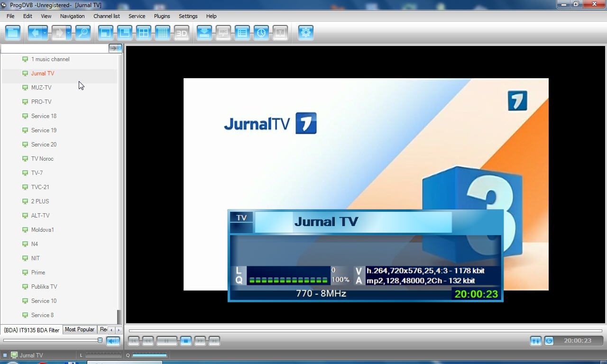Toggle the 3D mode button
607x364 pixels.
[x=182, y=33]
